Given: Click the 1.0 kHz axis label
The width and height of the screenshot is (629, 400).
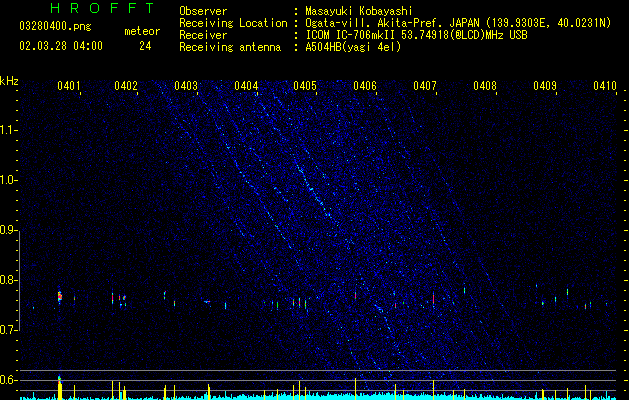Looking at the screenshot, I should click(x=8, y=180).
